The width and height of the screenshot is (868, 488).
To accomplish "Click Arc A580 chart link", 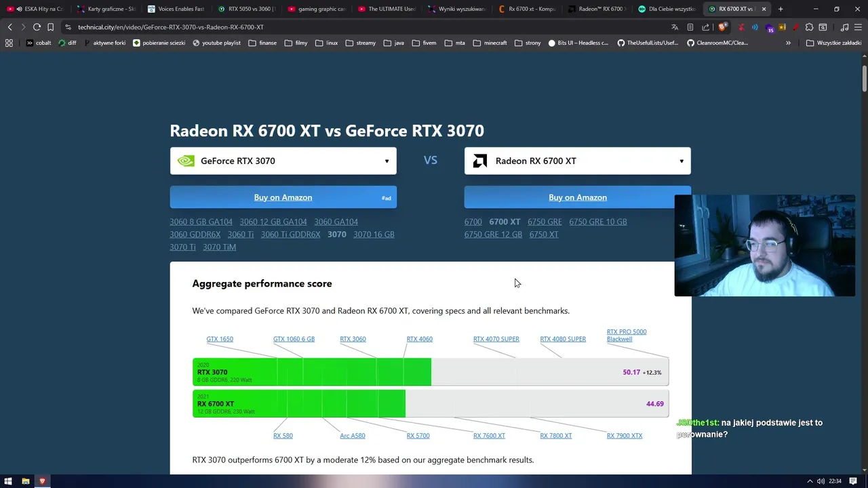I will pyautogui.click(x=353, y=436).
